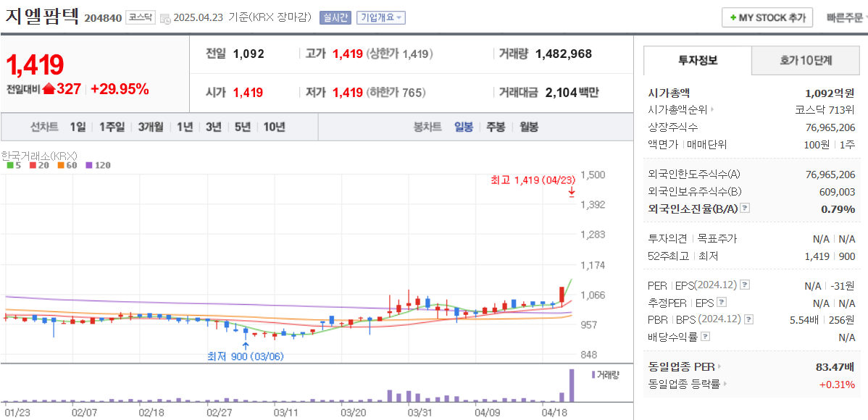Screen dimensions: 868x420
Task: Select the tallest volume bar on 04/23
Action: pyautogui.click(x=572, y=385)
